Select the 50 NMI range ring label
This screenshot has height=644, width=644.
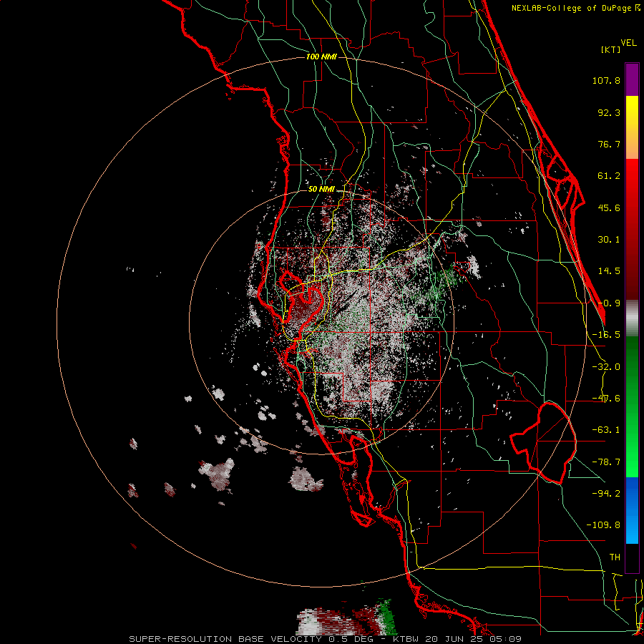point(321,190)
